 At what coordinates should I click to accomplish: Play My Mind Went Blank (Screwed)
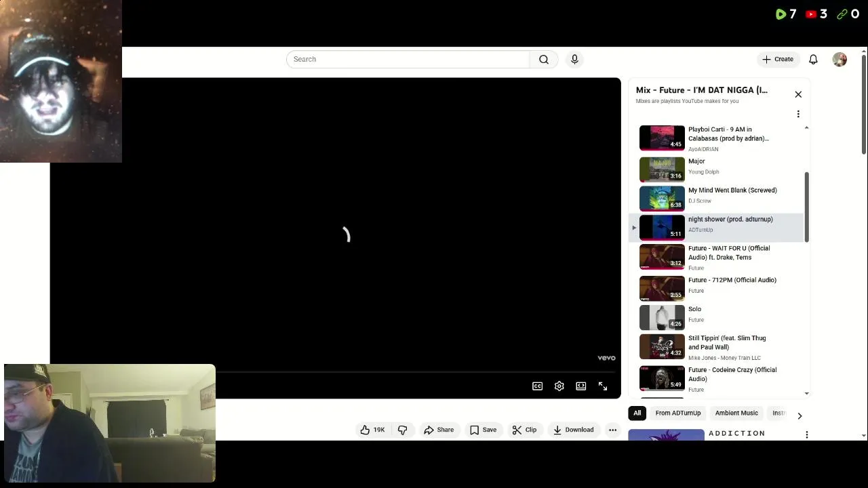pos(716,198)
